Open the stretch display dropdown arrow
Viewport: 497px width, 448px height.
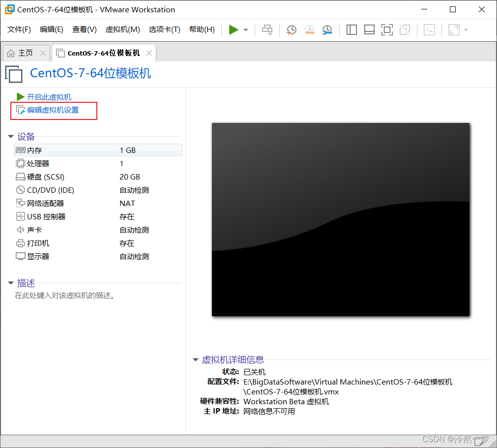click(x=466, y=30)
